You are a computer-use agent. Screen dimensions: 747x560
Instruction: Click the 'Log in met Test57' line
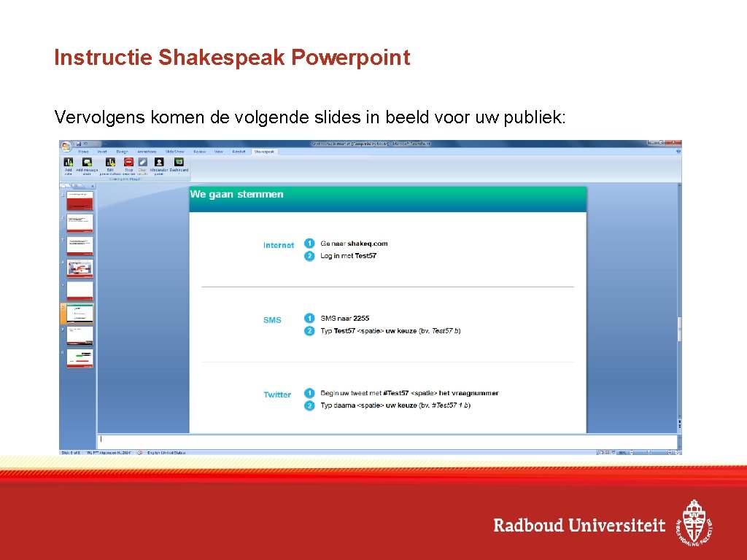point(348,256)
